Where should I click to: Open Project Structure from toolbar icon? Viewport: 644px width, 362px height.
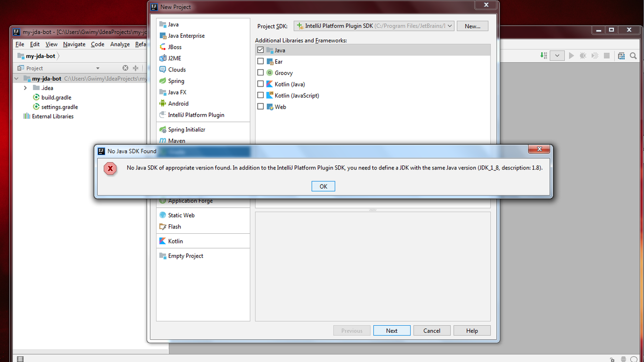621,56
